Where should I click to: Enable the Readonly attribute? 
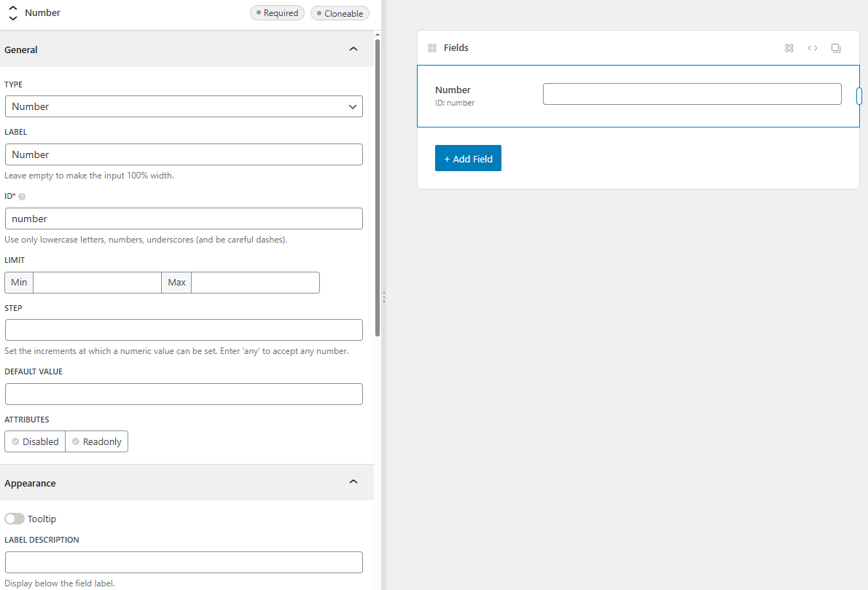[96, 441]
